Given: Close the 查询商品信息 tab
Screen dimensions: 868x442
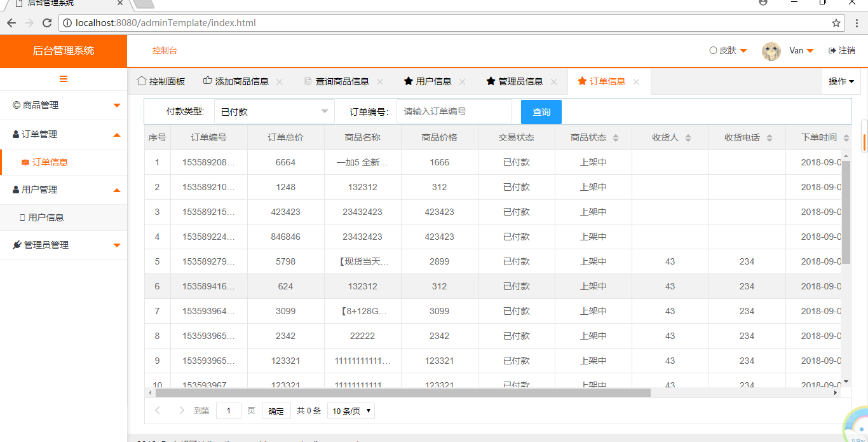Looking at the screenshot, I should click(x=380, y=81).
